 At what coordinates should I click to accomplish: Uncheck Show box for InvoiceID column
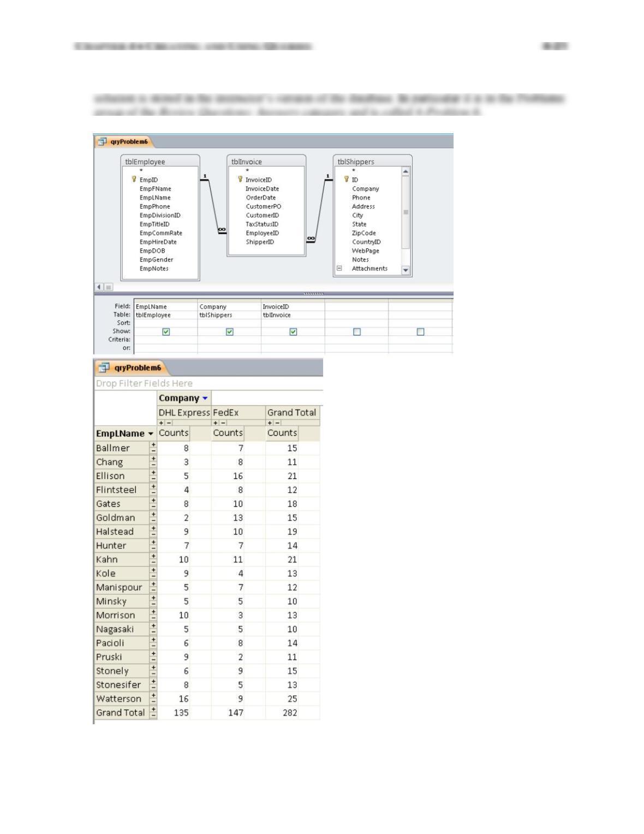tap(293, 332)
